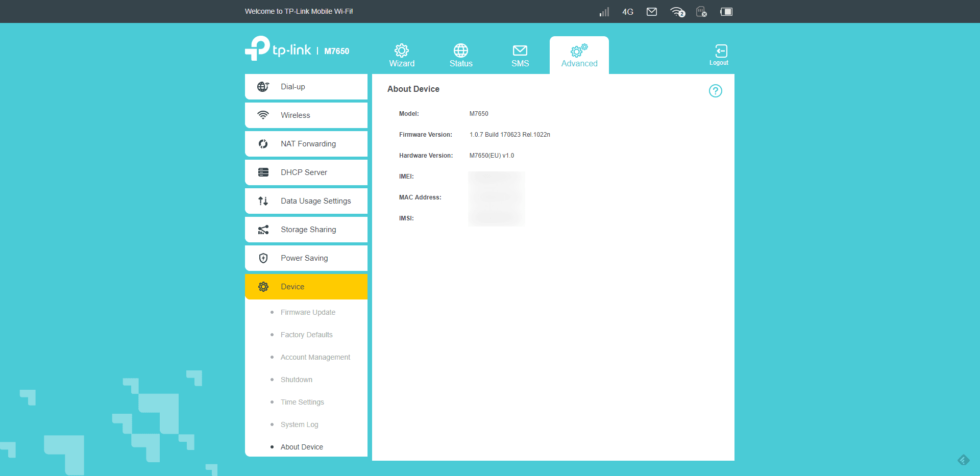
Task: Click the Device gear icon in sidebar
Action: click(263, 287)
